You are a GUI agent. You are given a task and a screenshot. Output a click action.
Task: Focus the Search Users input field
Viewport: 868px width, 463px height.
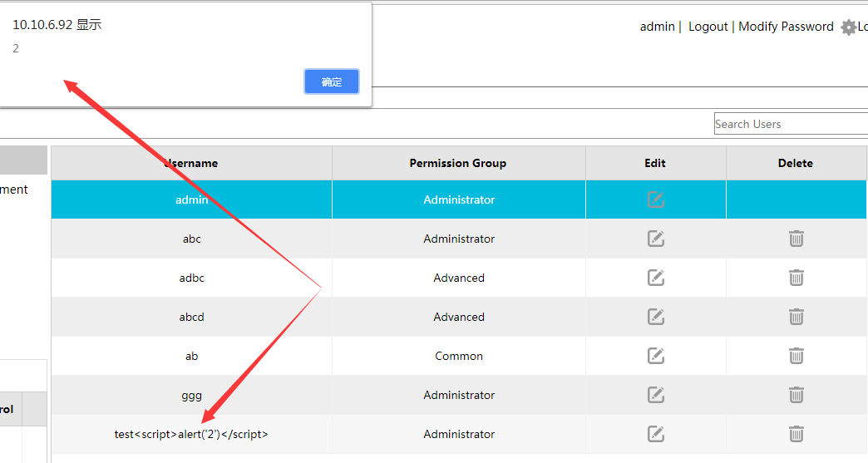point(791,124)
